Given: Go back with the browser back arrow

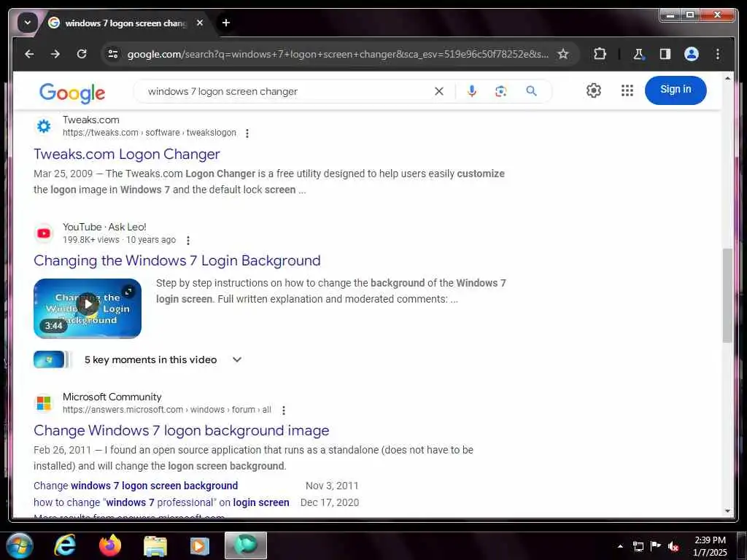Looking at the screenshot, I should 29,54.
